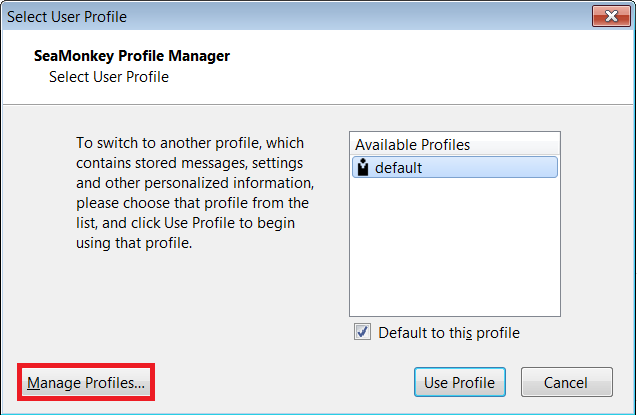
Task: Click the Select User Profile subtitle text
Action: pos(109,77)
